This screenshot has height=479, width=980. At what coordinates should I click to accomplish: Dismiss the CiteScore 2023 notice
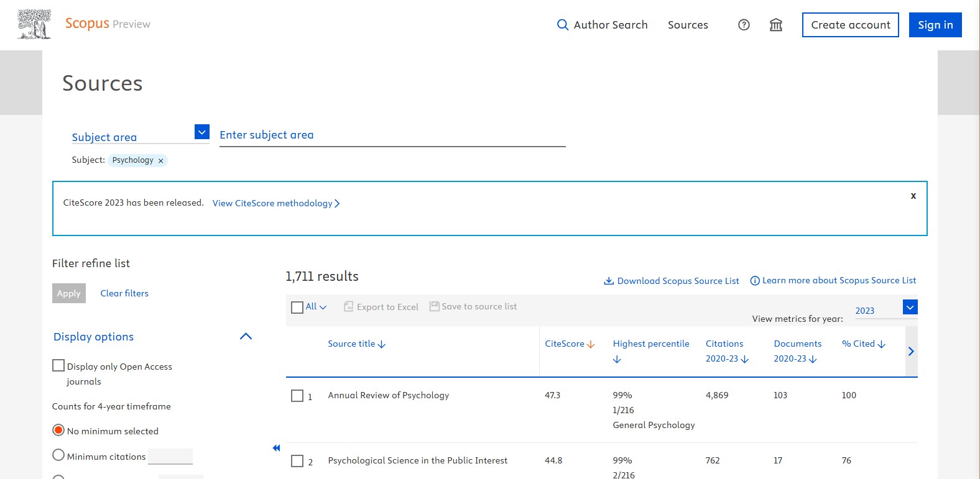pyautogui.click(x=913, y=196)
